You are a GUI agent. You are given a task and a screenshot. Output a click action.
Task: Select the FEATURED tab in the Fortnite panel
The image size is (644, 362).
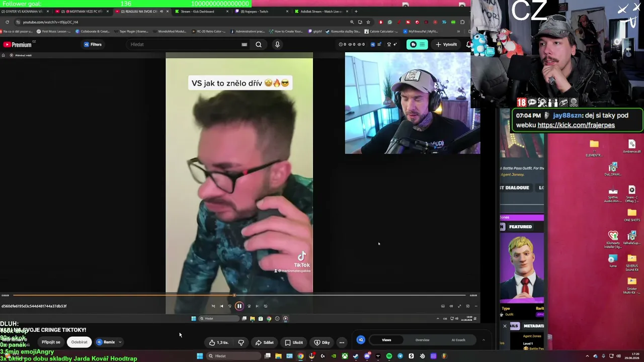click(520, 227)
